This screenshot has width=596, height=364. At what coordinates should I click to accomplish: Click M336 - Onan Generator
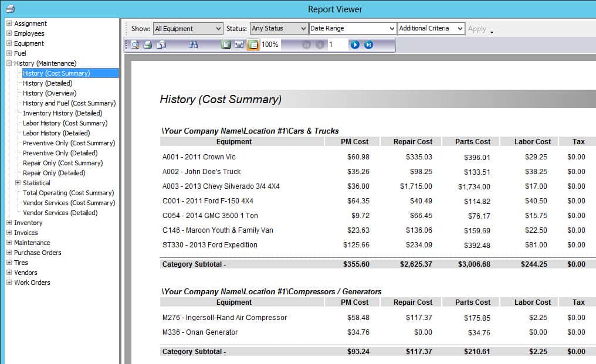(200, 332)
